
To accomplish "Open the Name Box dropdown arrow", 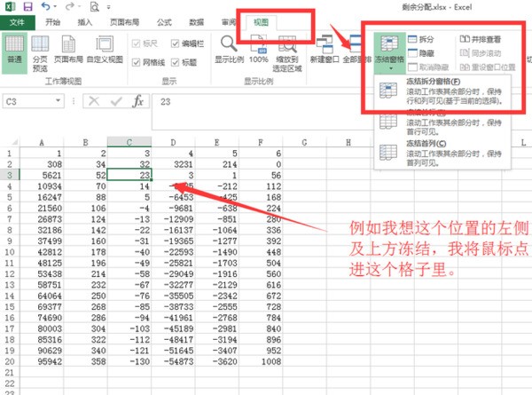I will click(58, 101).
